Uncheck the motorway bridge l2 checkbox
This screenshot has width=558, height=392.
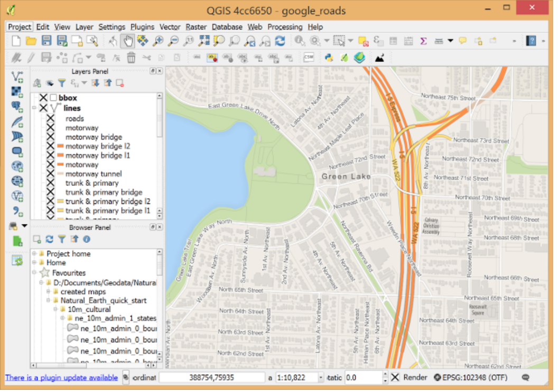tap(51, 146)
